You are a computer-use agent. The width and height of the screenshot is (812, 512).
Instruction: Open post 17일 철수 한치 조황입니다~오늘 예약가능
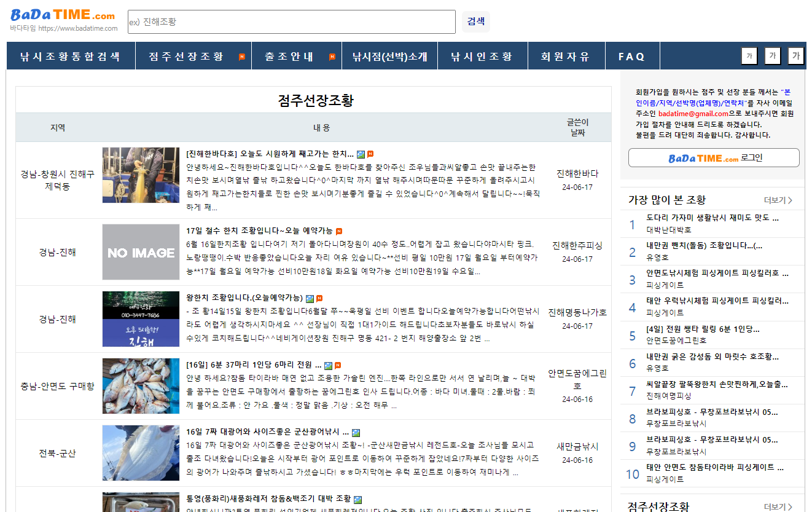pos(259,231)
